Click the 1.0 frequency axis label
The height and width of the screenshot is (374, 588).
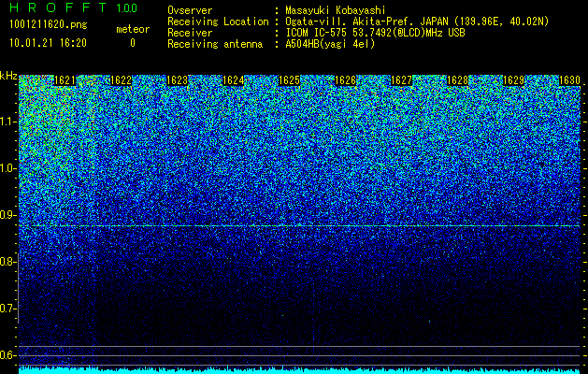[7, 169]
